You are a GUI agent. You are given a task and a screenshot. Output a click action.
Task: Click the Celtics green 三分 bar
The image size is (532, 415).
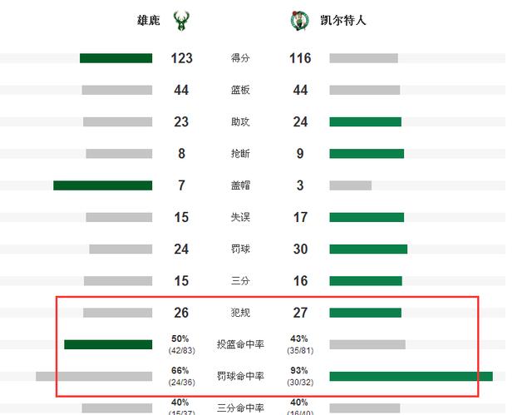pos(366,281)
